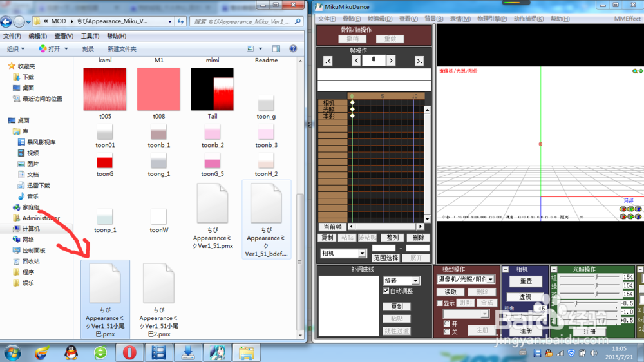
Task: Open MMD 文件(F) menu
Action: click(327, 19)
